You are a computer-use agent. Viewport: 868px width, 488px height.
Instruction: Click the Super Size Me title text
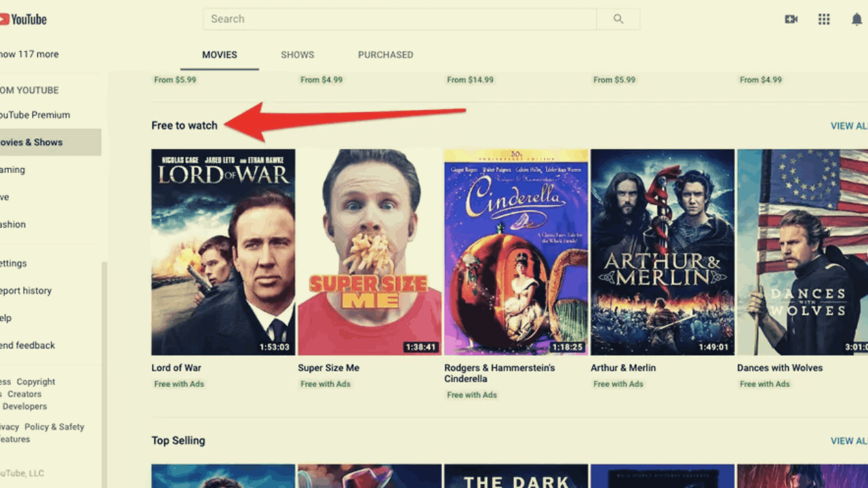tap(329, 368)
